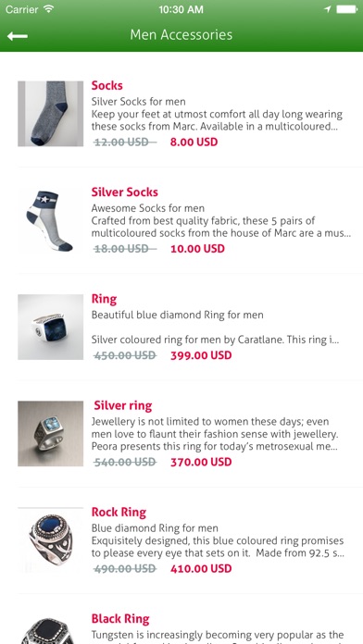View the blue diamond Ring photo

pos(51,327)
